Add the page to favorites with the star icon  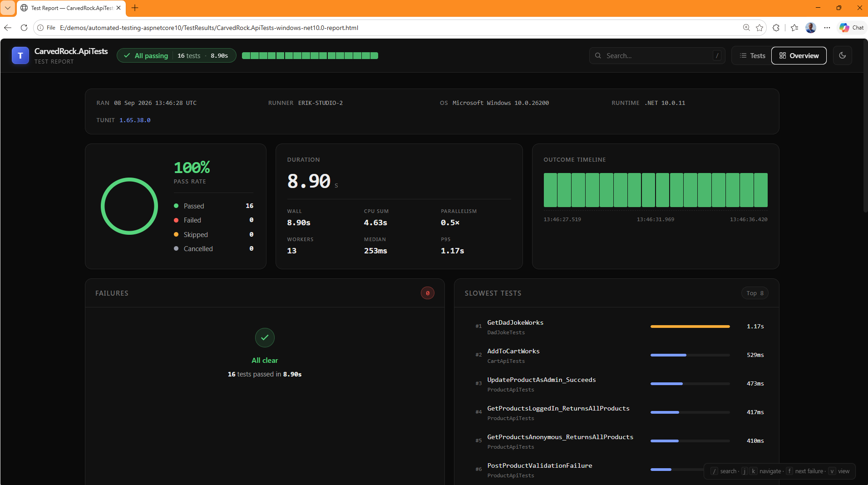click(x=759, y=28)
